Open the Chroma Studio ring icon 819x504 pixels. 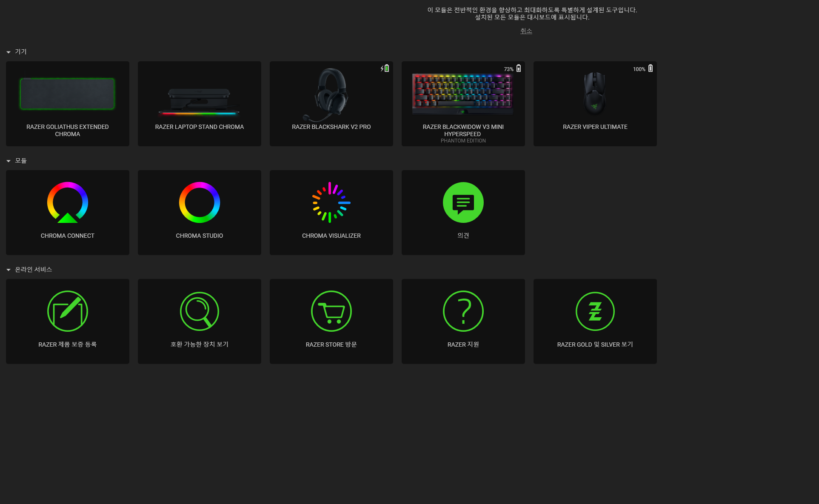click(200, 202)
